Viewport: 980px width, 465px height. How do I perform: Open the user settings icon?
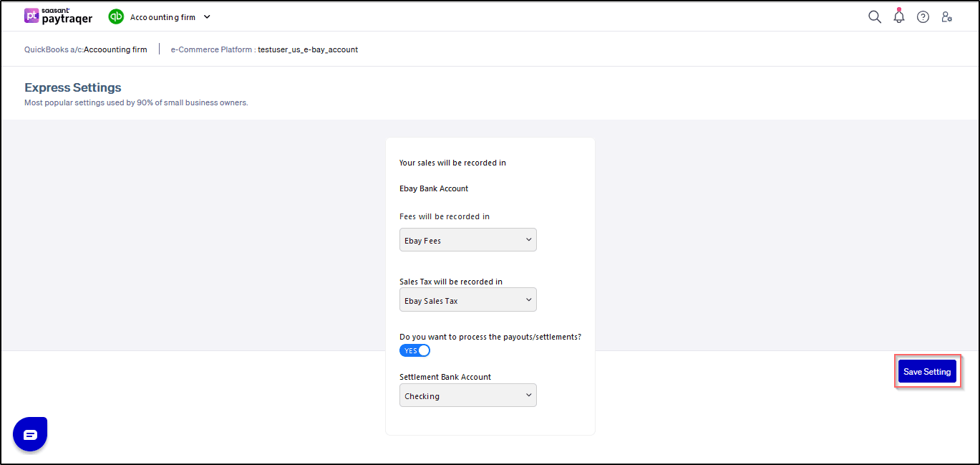point(946,17)
